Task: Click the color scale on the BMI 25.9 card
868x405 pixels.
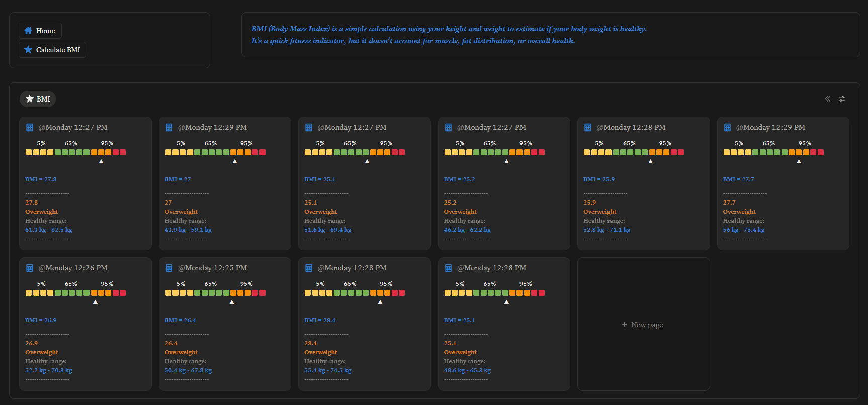Action: (x=634, y=152)
